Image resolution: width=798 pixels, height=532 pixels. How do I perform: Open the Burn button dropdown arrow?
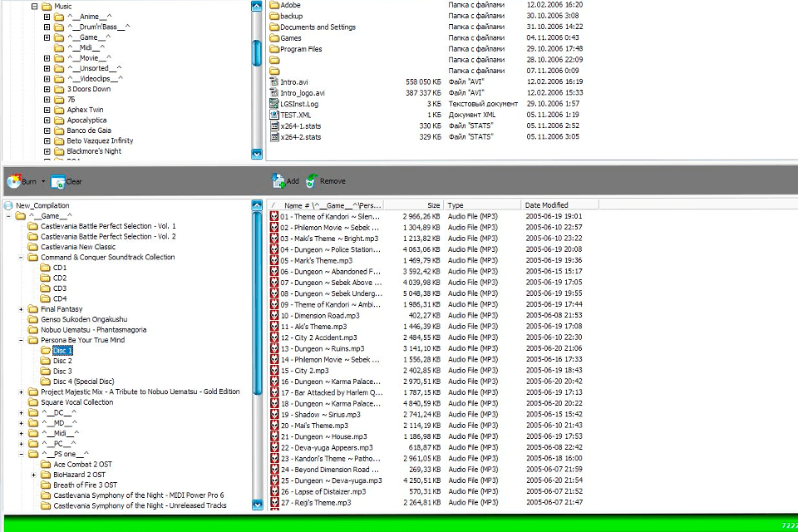[43, 181]
